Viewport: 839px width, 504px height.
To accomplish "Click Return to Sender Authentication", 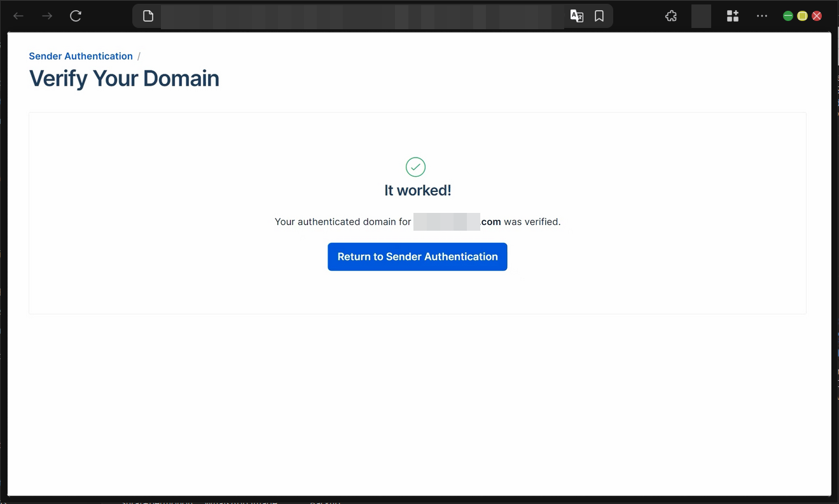I will tap(417, 257).
